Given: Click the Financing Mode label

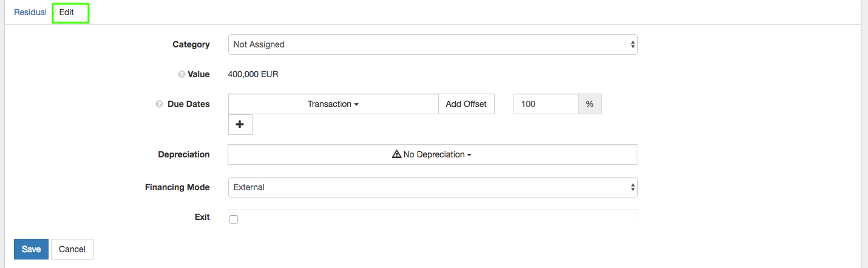Looking at the screenshot, I should pyautogui.click(x=177, y=187).
